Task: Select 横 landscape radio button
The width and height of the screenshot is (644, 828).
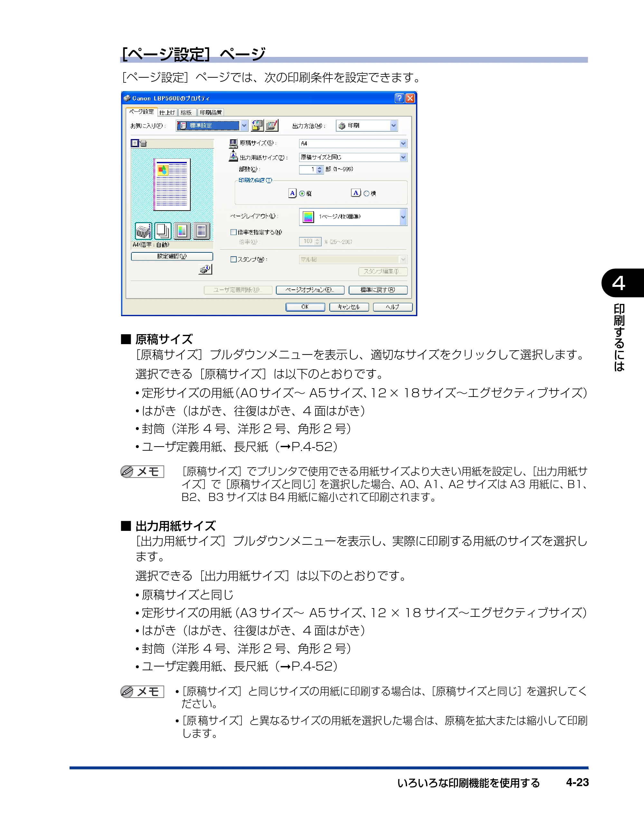Action: [366, 193]
